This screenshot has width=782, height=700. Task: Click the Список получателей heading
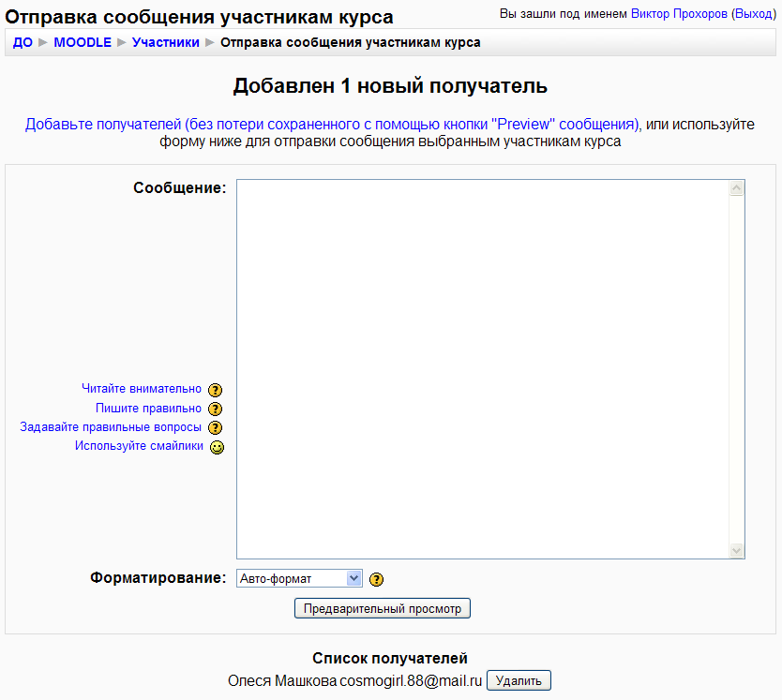390,658
